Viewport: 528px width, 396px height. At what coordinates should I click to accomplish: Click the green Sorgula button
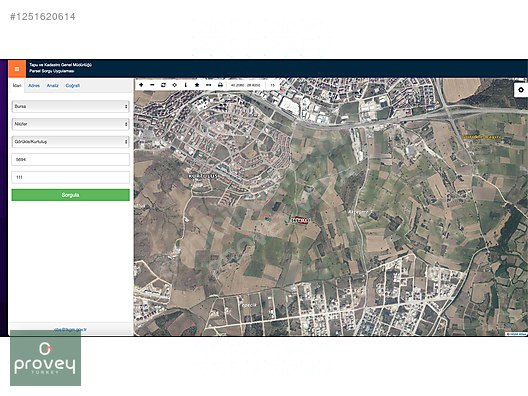coord(70,195)
